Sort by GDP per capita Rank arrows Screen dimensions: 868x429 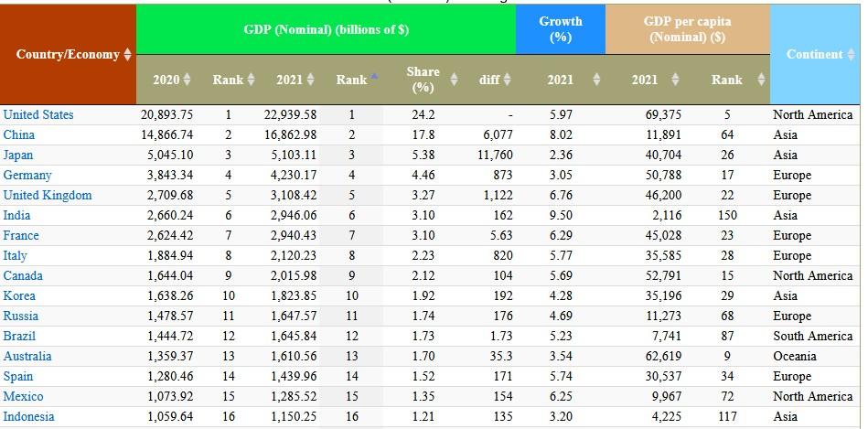[761, 80]
